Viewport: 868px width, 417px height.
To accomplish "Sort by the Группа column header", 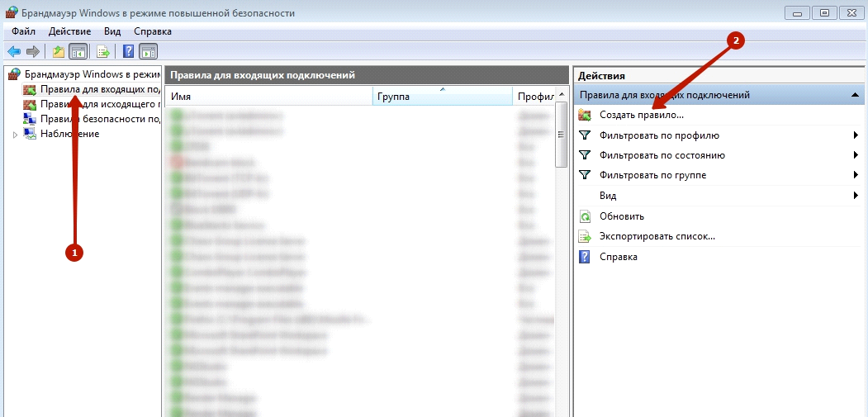I will (x=443, y=96).
